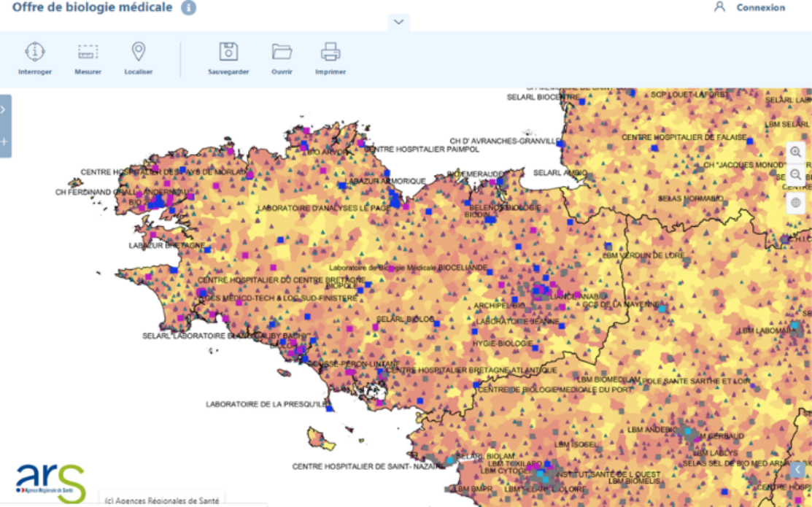This screenshot has width=812, height=507.
Task: Click the SCP LOUET-LAFORET label
Action: 689,94
